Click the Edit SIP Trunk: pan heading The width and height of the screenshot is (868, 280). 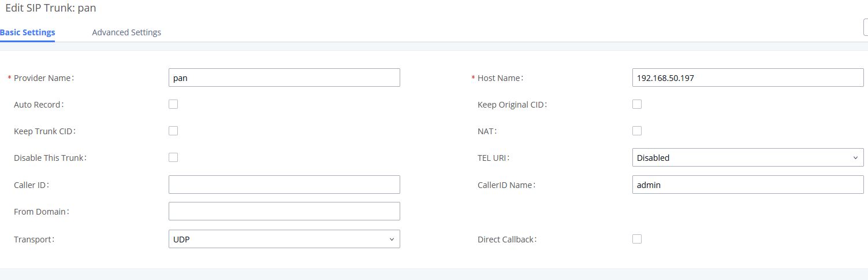point(51,9)
